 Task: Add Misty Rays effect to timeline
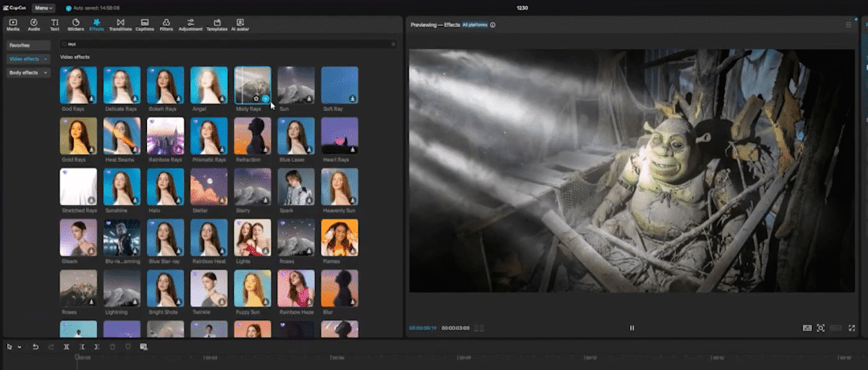coord(266,99)
